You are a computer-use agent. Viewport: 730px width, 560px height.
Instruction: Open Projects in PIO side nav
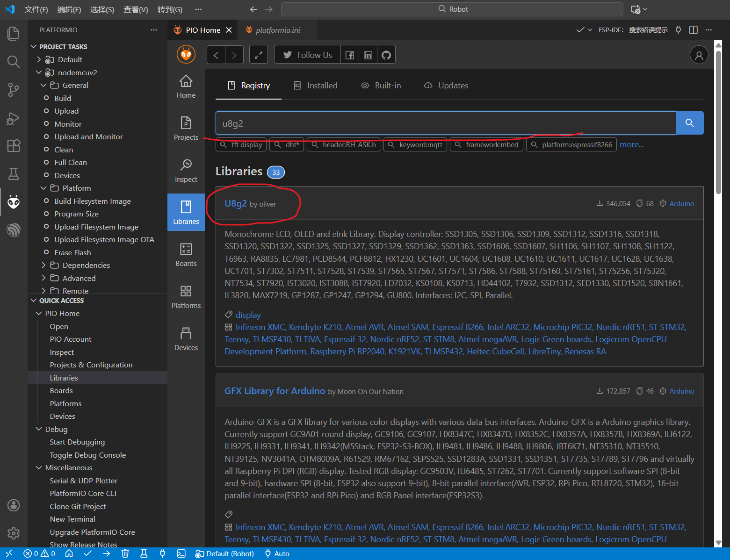point(186,129)
